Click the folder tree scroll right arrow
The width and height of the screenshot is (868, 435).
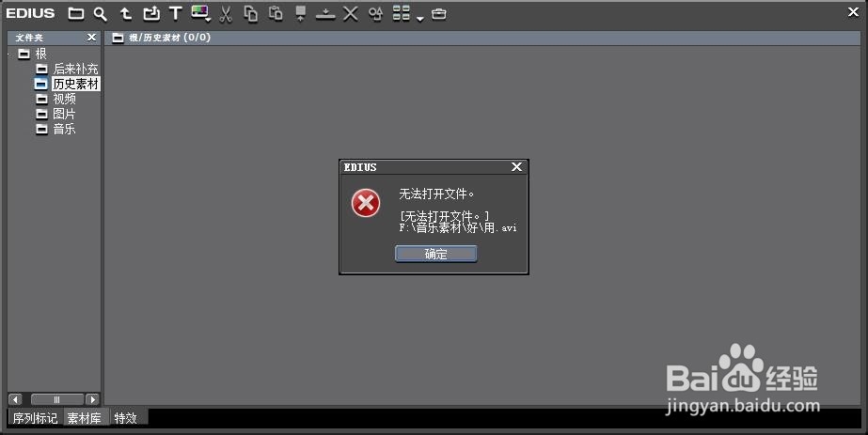93,399
